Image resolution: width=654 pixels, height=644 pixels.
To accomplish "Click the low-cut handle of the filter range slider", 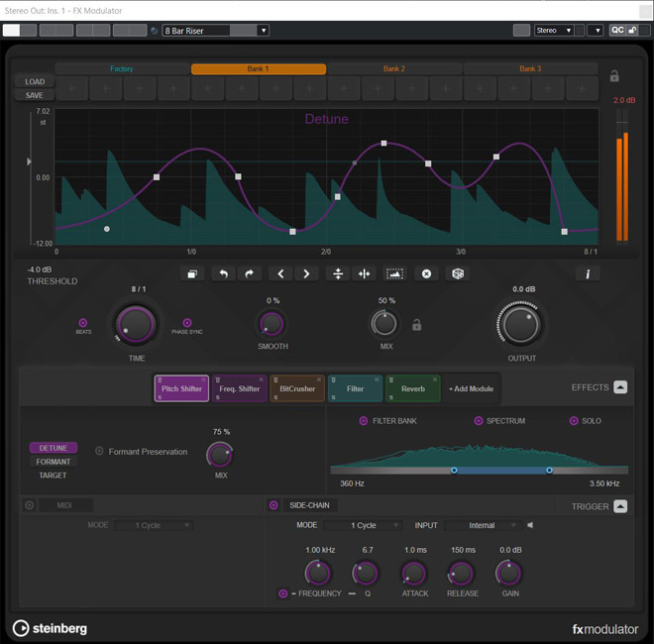I will pos(454,470).
